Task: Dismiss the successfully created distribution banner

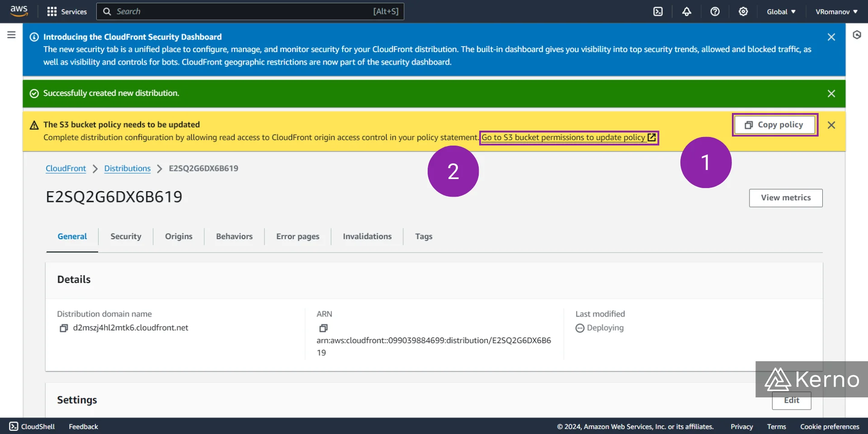Action: [x=831, y=94]
